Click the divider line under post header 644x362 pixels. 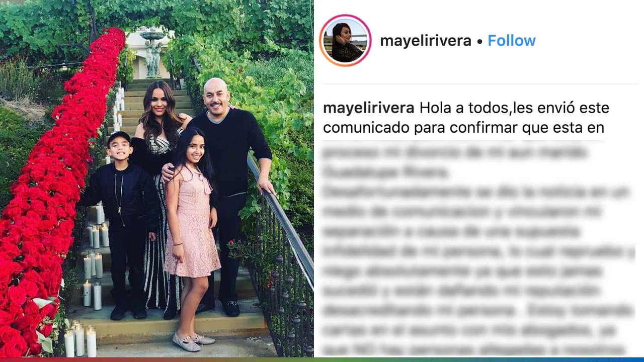[x=480, y=83]
